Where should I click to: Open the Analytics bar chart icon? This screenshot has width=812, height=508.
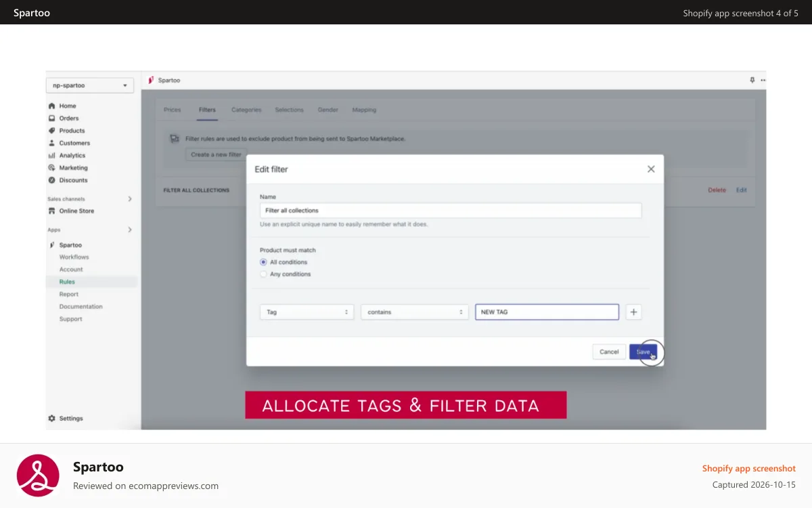coord(51,155)
